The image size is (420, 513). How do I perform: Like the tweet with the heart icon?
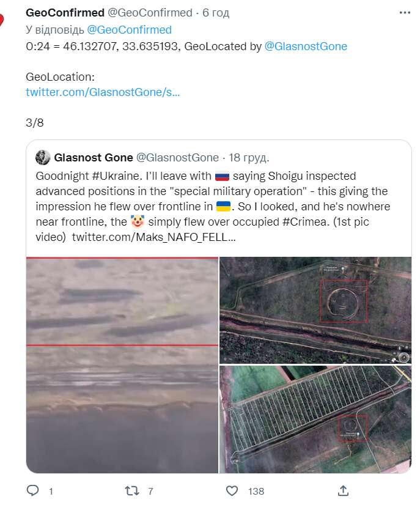click(x=232, y=490)
